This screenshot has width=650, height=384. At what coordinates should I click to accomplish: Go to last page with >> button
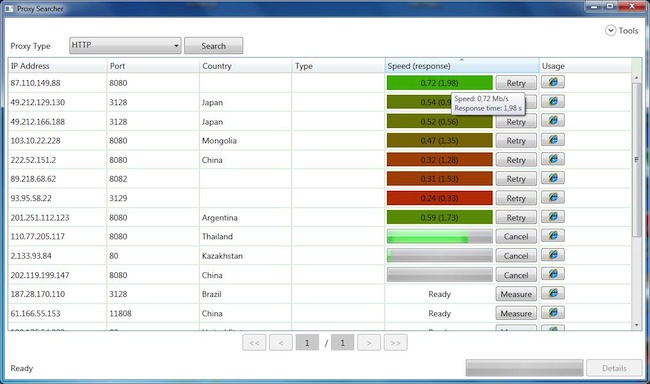(395, 343)
